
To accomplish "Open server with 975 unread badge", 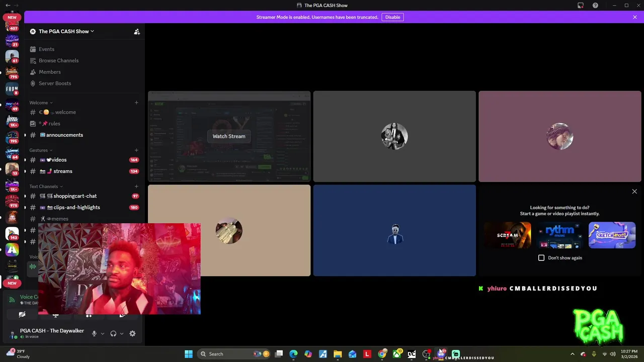I will pyautogui.click(x=12, y=202).
